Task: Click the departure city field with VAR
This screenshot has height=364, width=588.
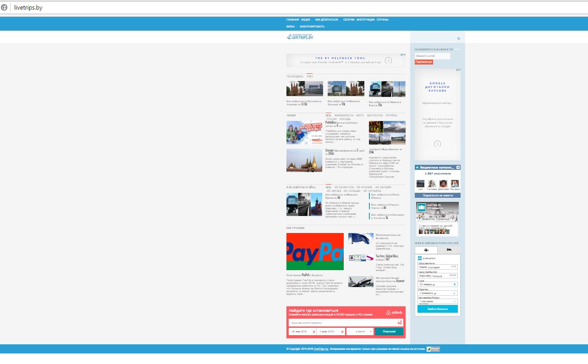Action: 438,267
